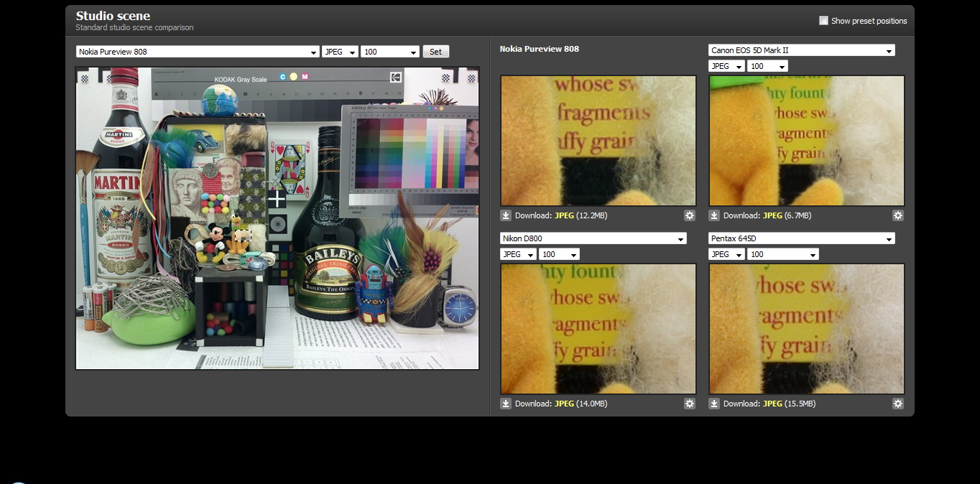Click the Studio scene heading text
Screen dimensions: 980x484
(x=113, y=16)
